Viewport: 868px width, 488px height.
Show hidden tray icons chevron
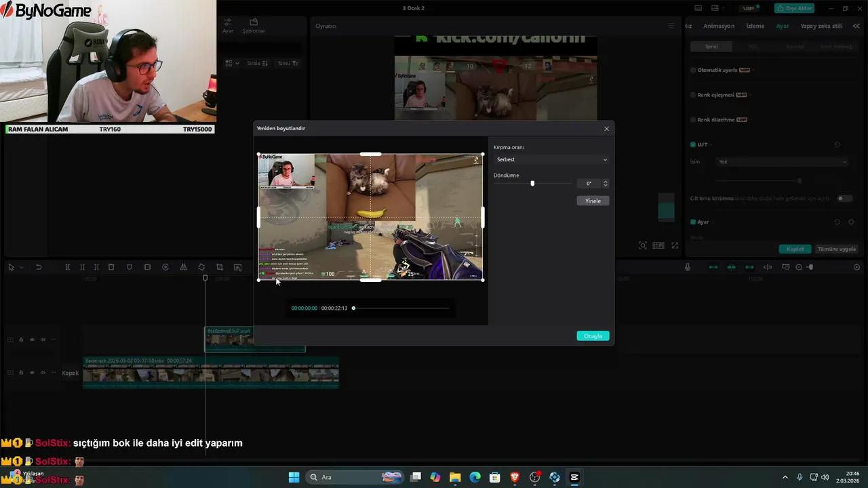click(x=785, y=477)
